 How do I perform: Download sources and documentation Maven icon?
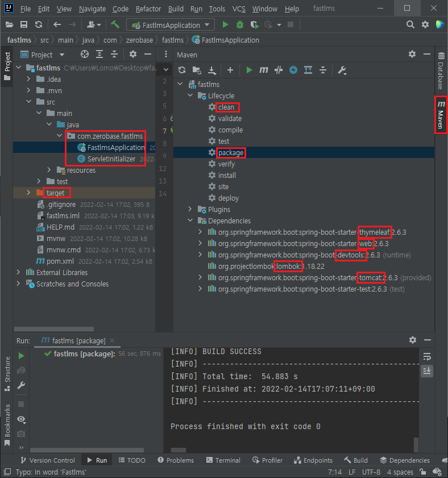click(x=211, y=70)
